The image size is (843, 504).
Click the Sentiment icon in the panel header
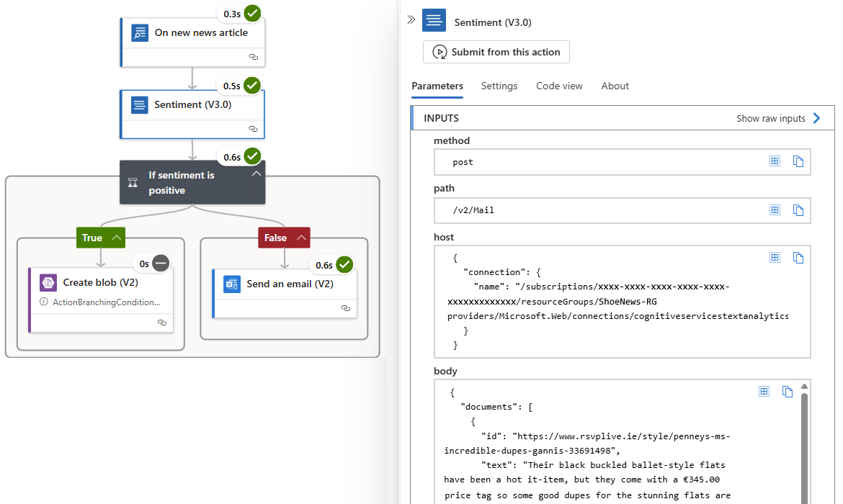point(434,20)
